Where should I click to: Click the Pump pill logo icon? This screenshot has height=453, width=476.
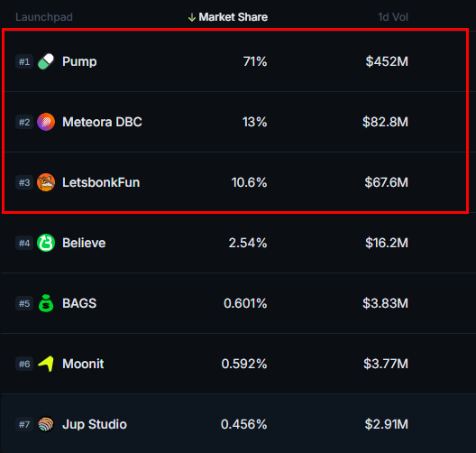46,61
